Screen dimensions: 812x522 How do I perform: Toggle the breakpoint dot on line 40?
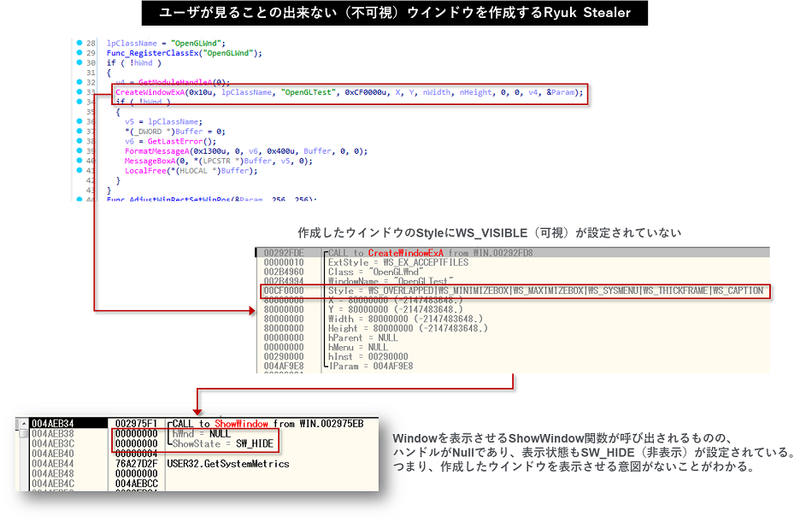click(x=79, y=161)
